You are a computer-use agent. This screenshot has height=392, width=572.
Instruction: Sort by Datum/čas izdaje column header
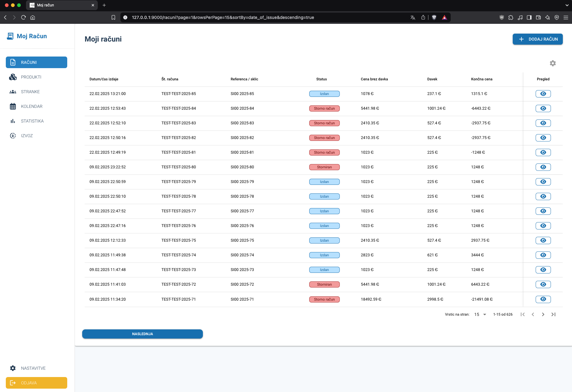tap(104, 79)
